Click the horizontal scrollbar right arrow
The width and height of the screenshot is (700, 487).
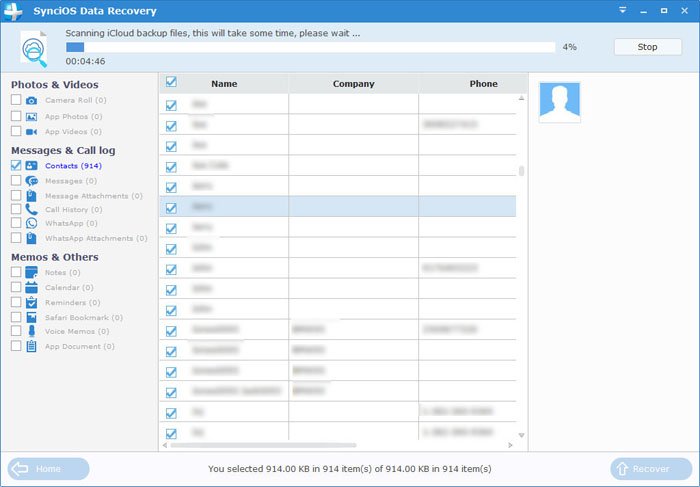(510, 445)
